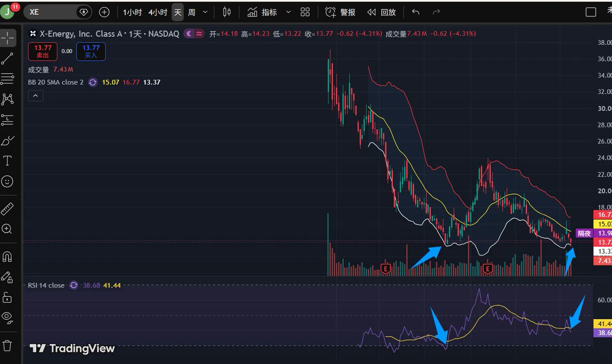This screenshot has height=364, width=612.
Task: Toggle the extended hours moon icon
Action: click(x=189, y=34)
